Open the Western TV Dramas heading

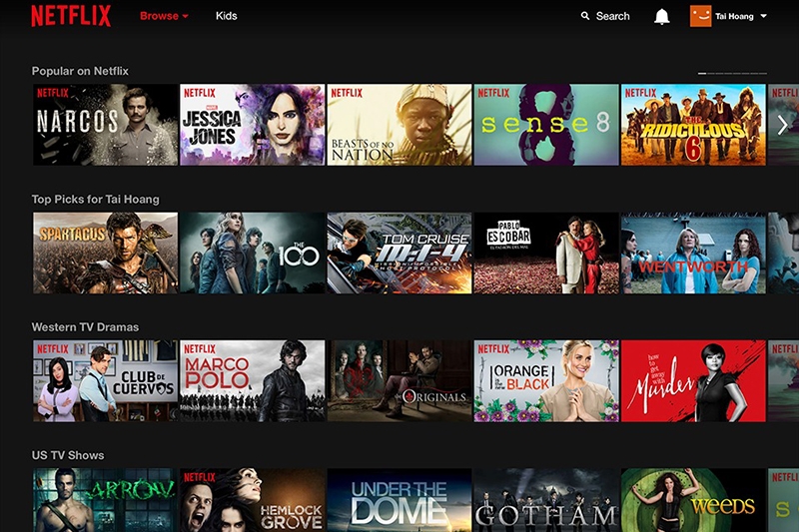coord(85,326)
